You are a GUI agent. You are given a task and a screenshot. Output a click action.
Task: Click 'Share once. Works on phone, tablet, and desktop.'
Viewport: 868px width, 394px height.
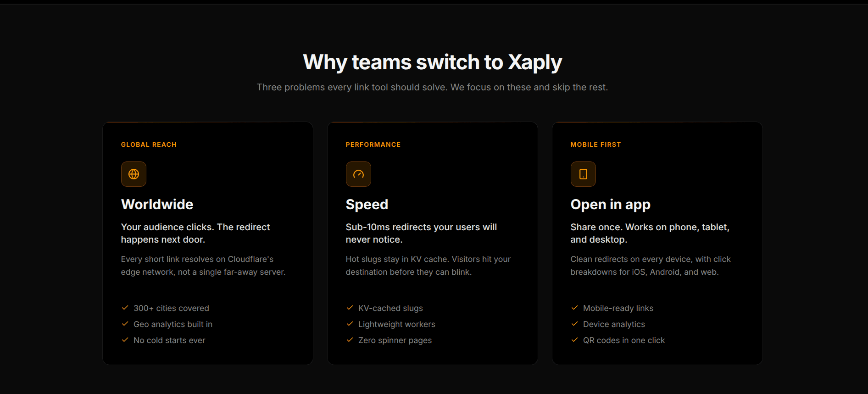[650, 233]
